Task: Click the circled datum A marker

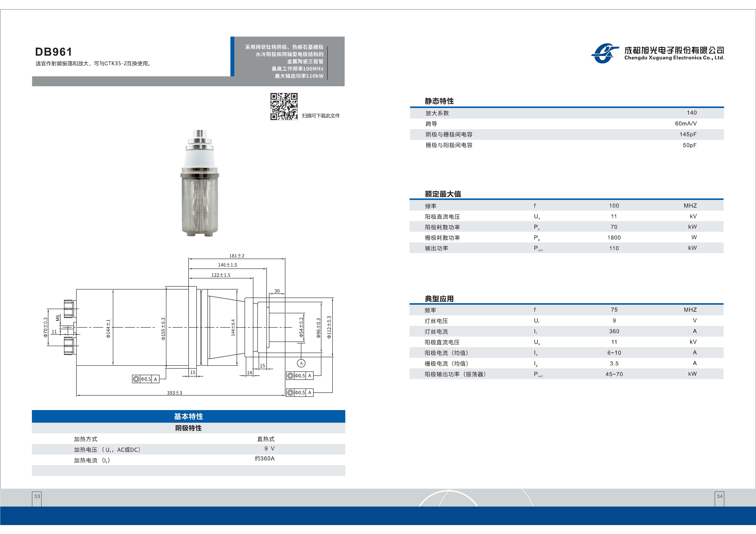Action: [x=301, y=363]
